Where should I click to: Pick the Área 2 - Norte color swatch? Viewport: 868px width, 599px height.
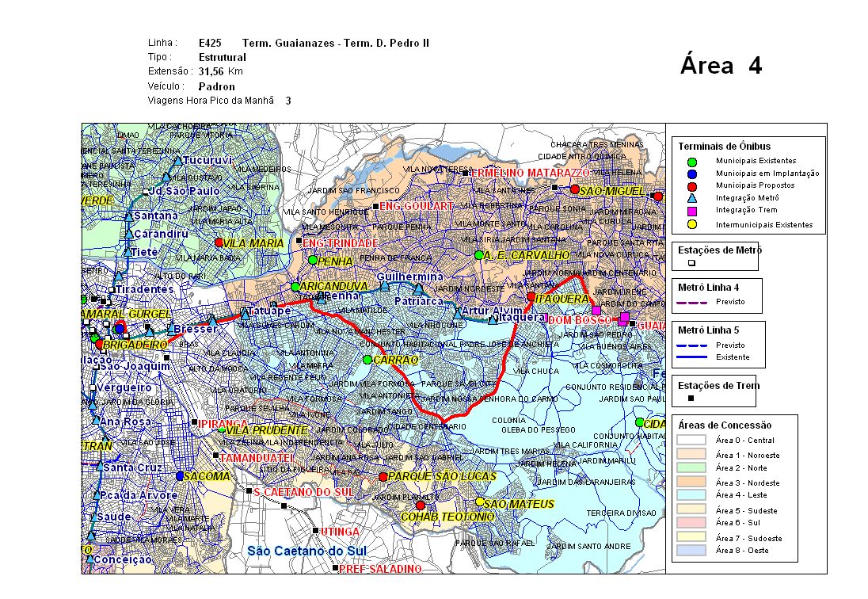tap(691, 467)
